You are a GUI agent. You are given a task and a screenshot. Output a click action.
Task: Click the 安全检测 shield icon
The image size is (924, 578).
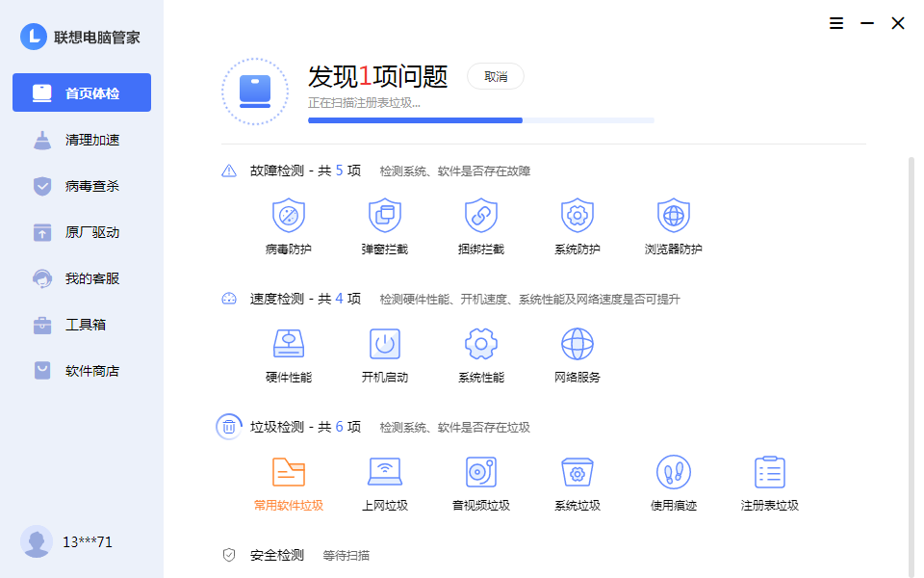coord(229,555)
